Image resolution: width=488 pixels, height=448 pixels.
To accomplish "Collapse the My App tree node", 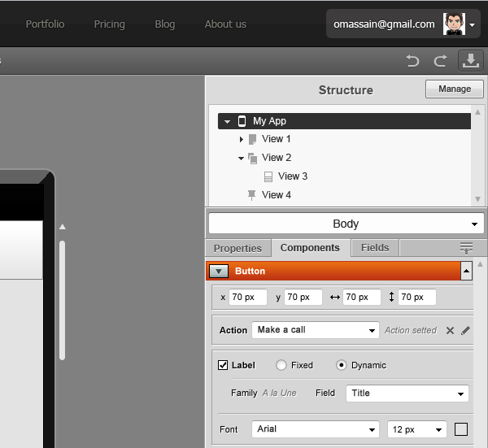I will (x=227, y=122).
